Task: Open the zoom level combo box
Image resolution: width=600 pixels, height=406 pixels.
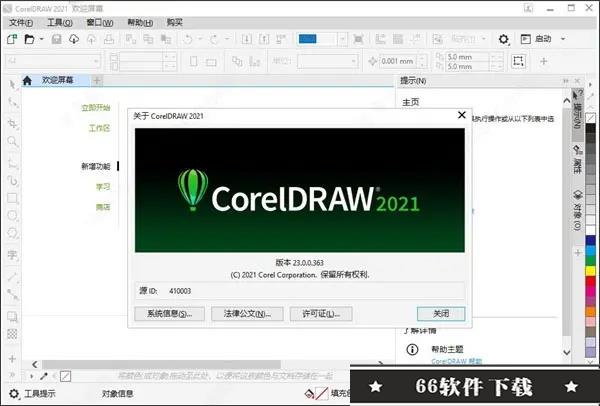Action: [x=322, y=39]
